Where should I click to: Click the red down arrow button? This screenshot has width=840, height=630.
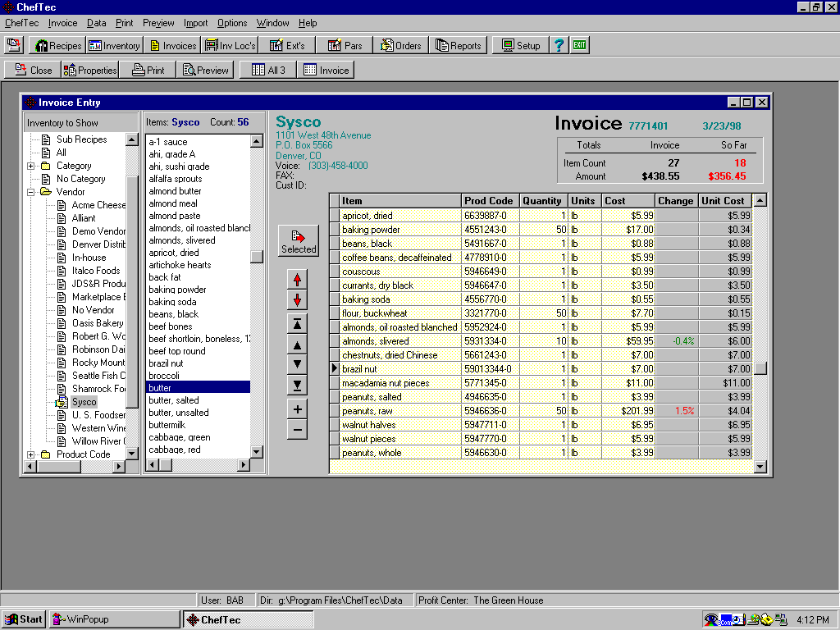click(x=297, y=300)
